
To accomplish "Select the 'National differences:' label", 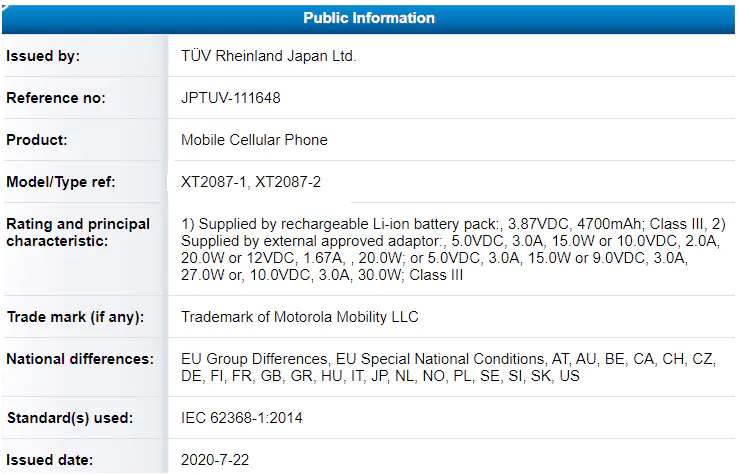I will point(80,359).
